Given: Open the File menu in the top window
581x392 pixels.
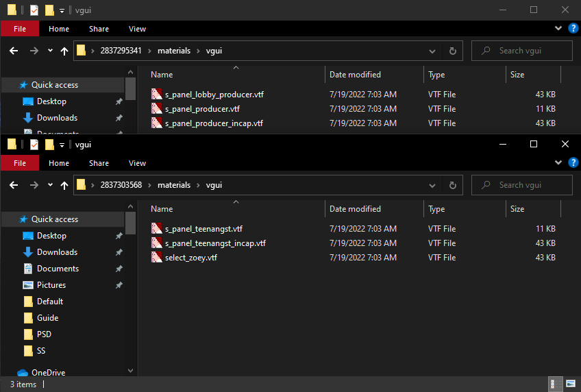Looking at the screenshot, I should [20, 29].
